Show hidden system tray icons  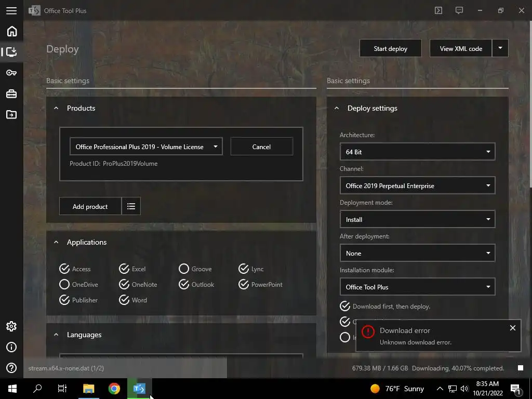(440, 389)
